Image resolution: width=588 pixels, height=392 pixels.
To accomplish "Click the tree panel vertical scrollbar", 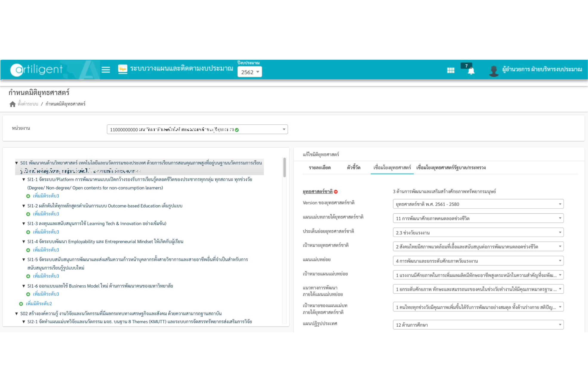I will click(x=285, y=167).
